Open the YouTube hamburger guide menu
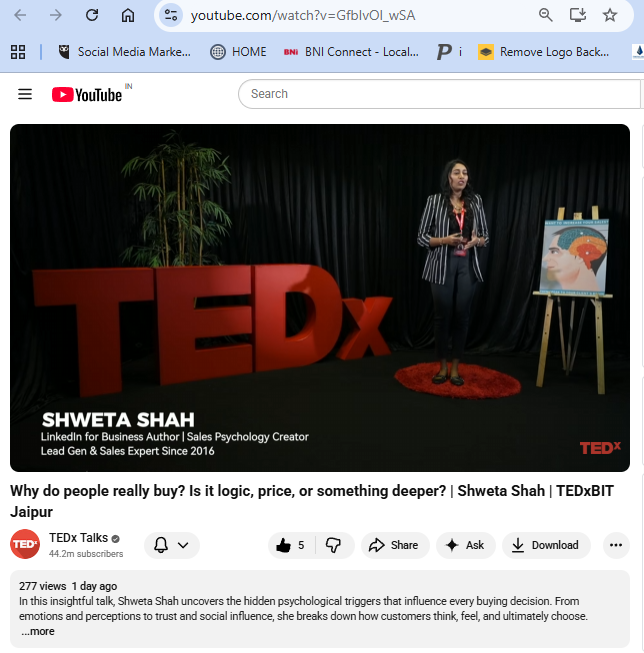The width and height of the screenshot is (644, 653). tap(25, 94)
